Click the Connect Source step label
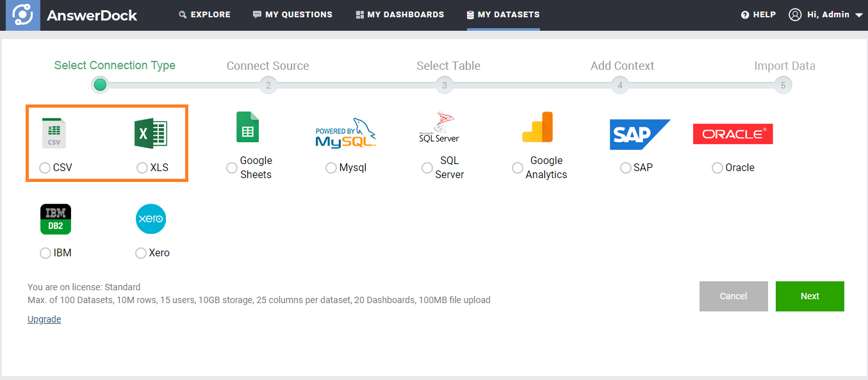The image size is (868, 380). click(x=268, y=66)
